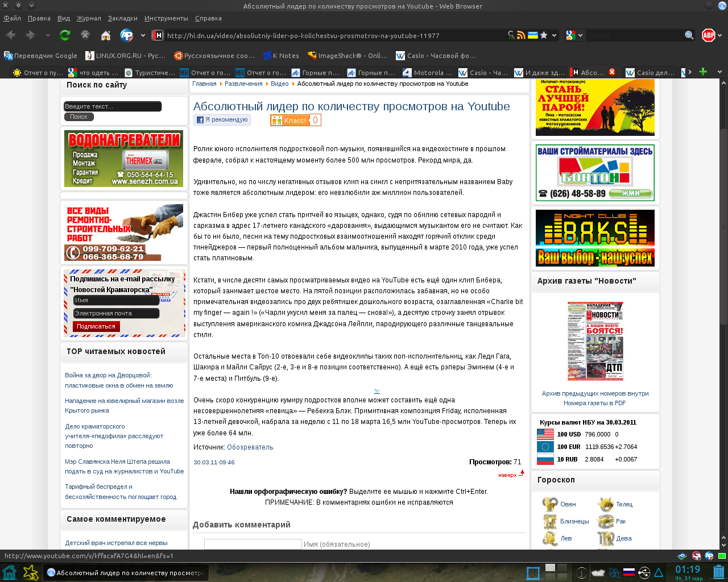Click the RSS feed icon in the address bar
Image resolution: width=728 pixels, height=582 pixels.
pyautogui.click(x=521, y=35)
